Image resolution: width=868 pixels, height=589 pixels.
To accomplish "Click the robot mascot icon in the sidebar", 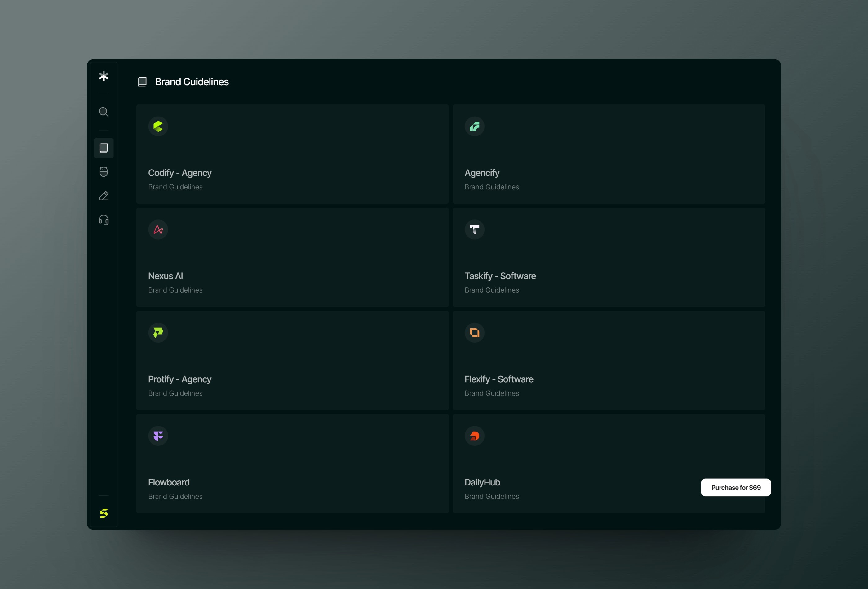I will [x=104, y=171].
